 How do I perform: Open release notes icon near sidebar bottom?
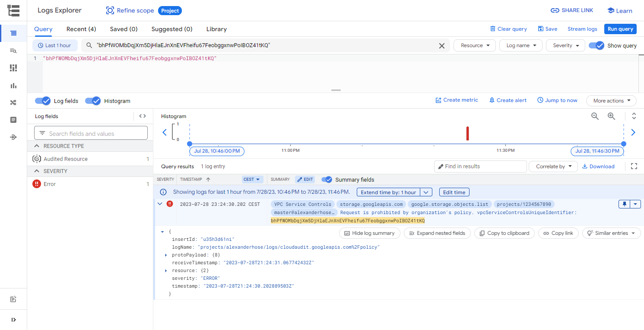13,299
